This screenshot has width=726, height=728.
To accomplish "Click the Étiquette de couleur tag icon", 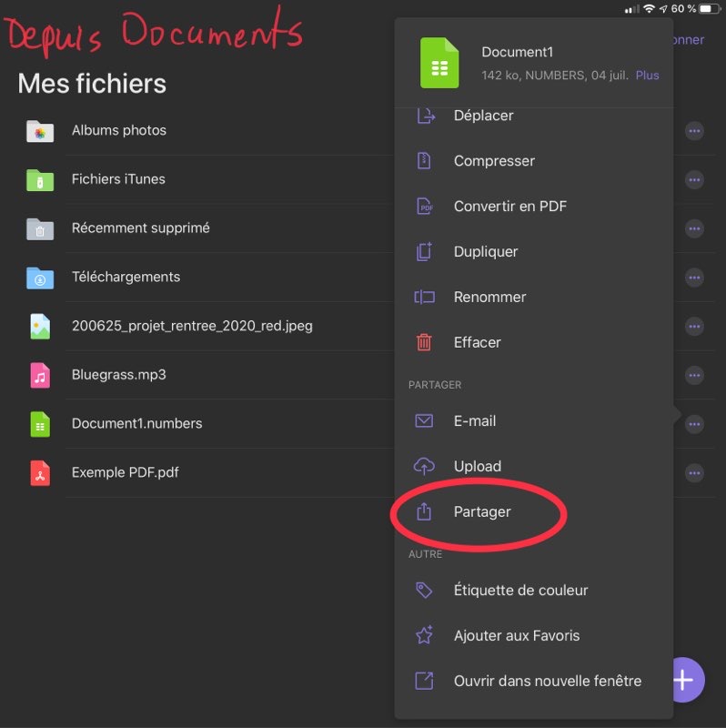I will (424, 591).
